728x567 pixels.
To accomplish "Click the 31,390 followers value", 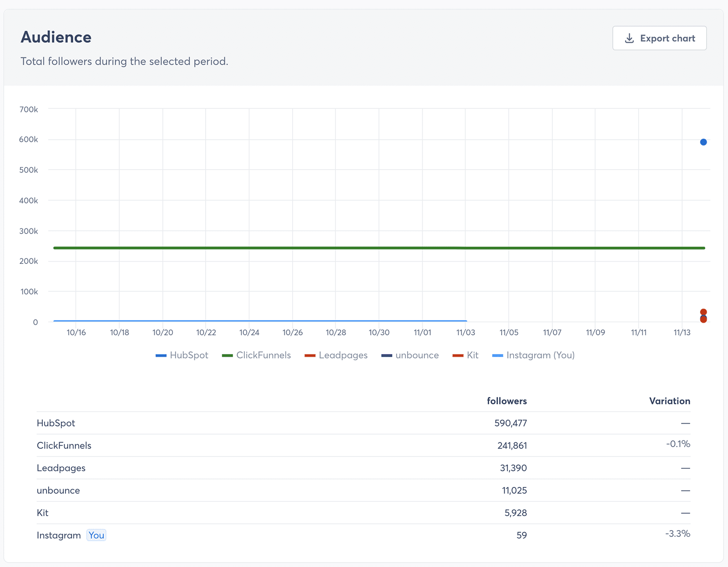I will point(513,468).
